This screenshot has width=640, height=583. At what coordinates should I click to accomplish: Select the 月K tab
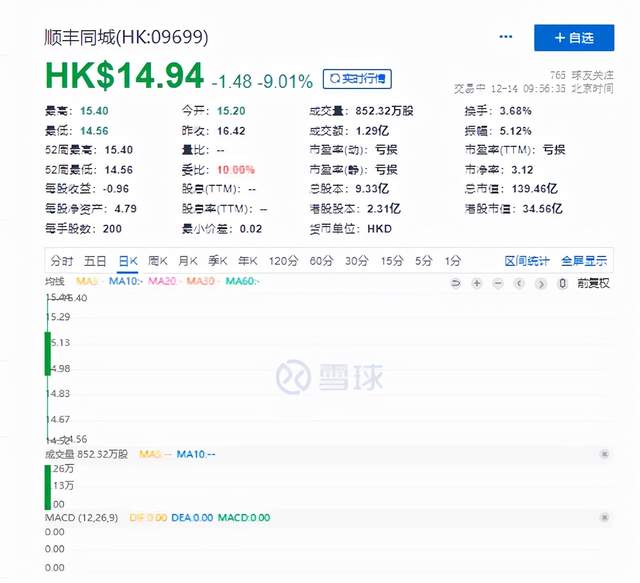pyautogui.click(x=188, y=261)
